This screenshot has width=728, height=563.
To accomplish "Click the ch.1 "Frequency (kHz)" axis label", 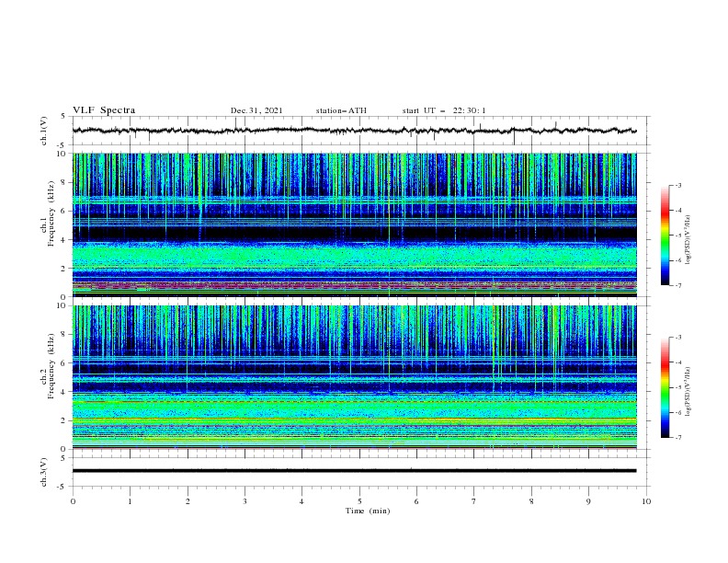I will pos(51,213).
